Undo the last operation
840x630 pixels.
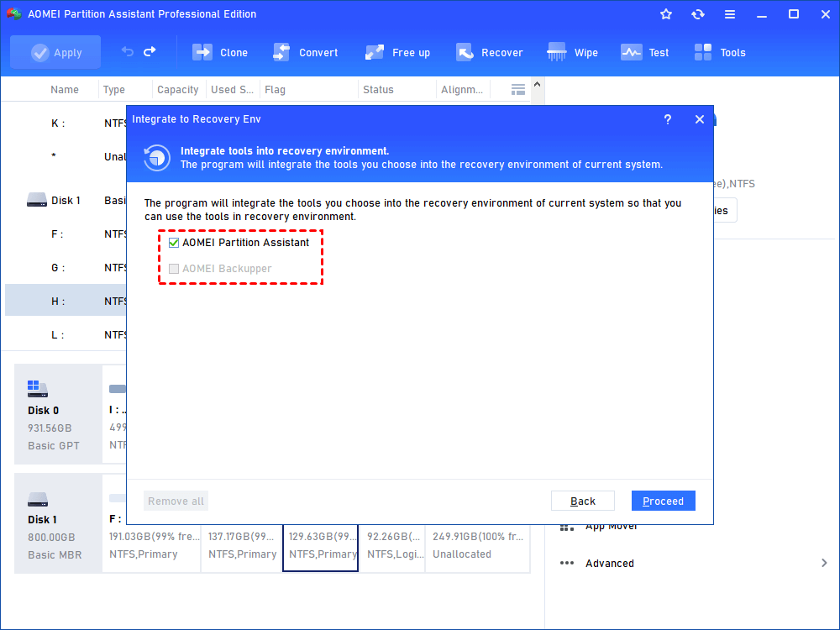click(128, 52)
